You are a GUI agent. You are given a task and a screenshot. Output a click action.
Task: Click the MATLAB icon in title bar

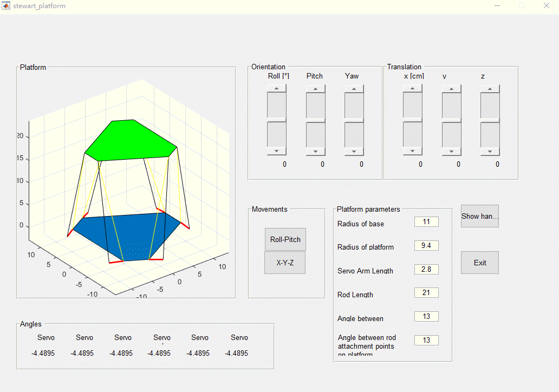pos(6,6)
